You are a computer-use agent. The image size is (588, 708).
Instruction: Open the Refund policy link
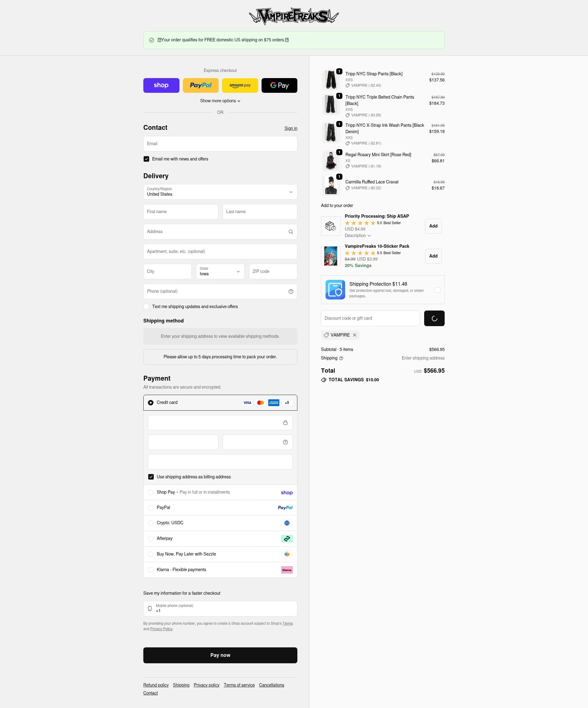pyautogui.click(x=156, y=685)
